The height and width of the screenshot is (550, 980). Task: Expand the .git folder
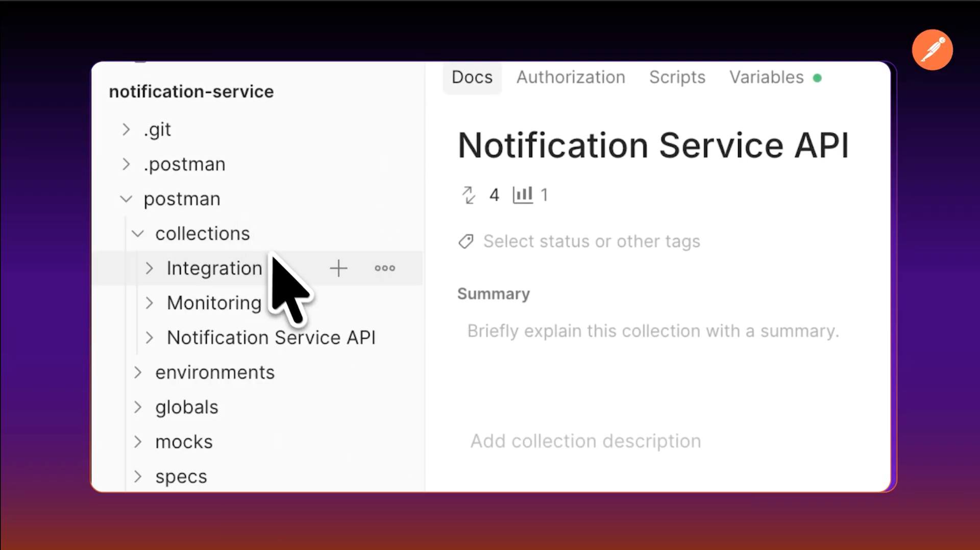click(x=126, y=130)
